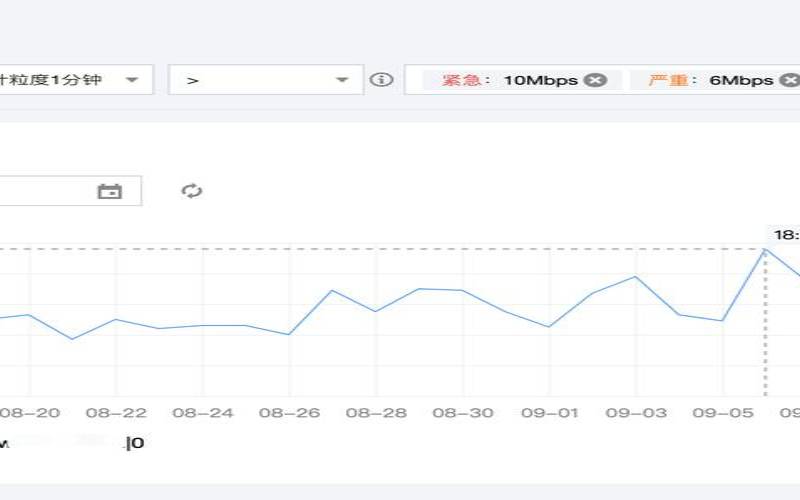Click the info icon next to operator dropdown
The height and width of the screenshot is (500, 800).
coord(381,80)
